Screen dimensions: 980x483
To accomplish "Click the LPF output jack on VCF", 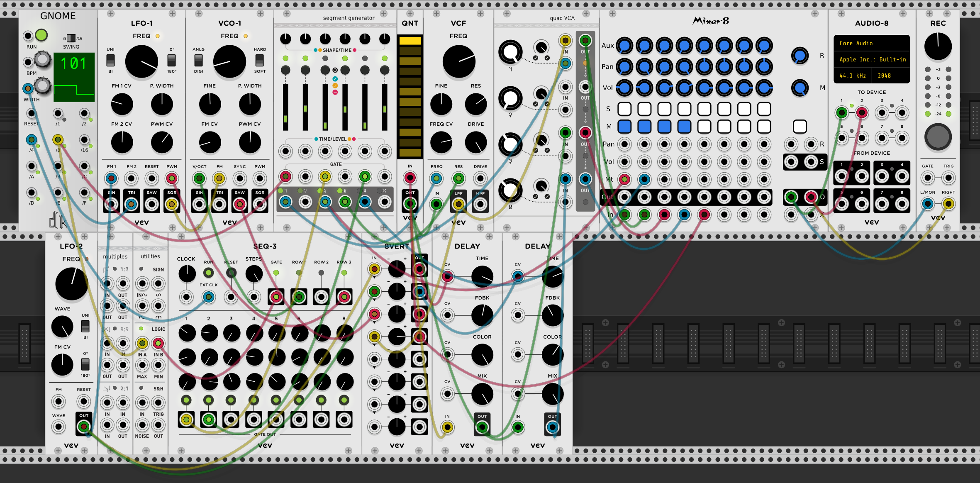I will point(458,204).
